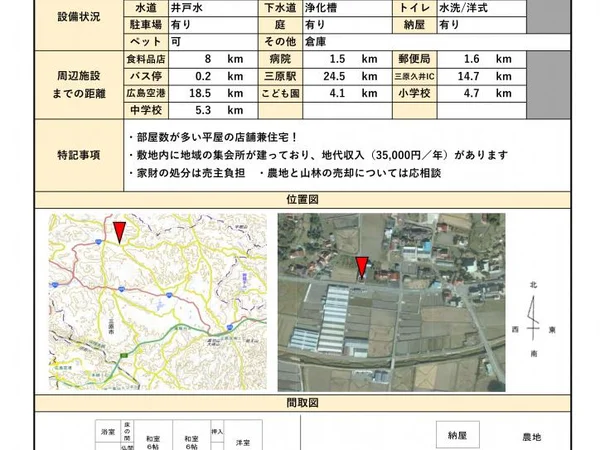This screenshot has width=600, height=450.
Task: Open the topographic road map image
Action: (158, 302)
